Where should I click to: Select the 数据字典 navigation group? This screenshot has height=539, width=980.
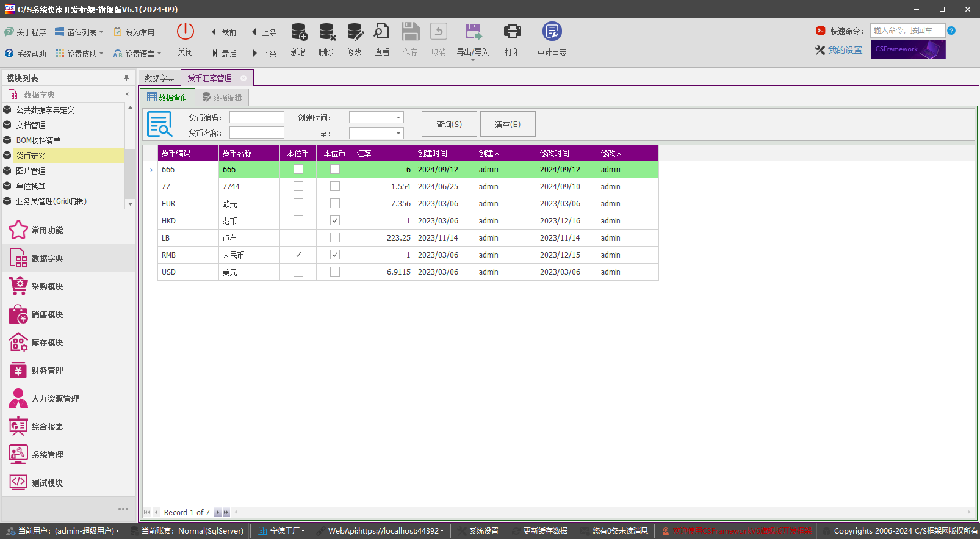click(69, 258)
